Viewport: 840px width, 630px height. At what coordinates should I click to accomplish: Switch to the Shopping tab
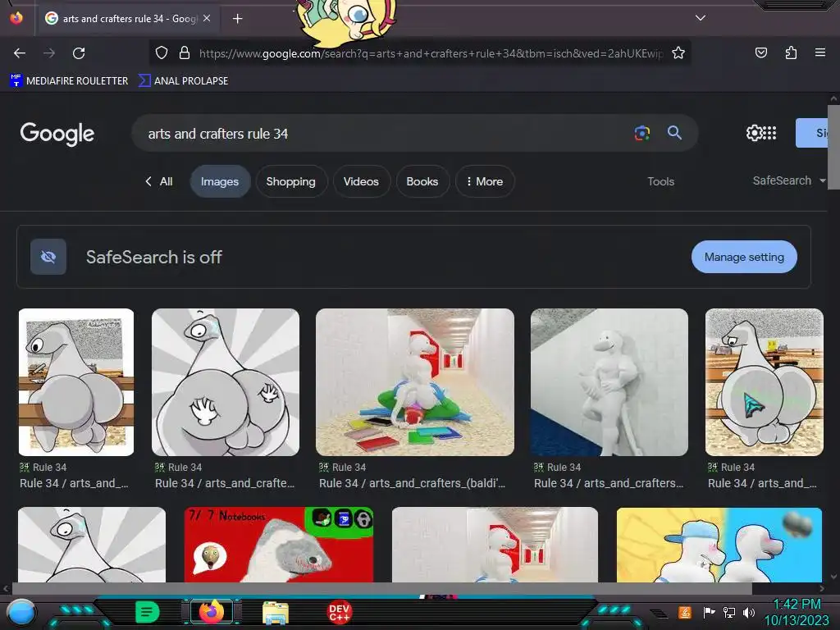[x=291, y=181]
